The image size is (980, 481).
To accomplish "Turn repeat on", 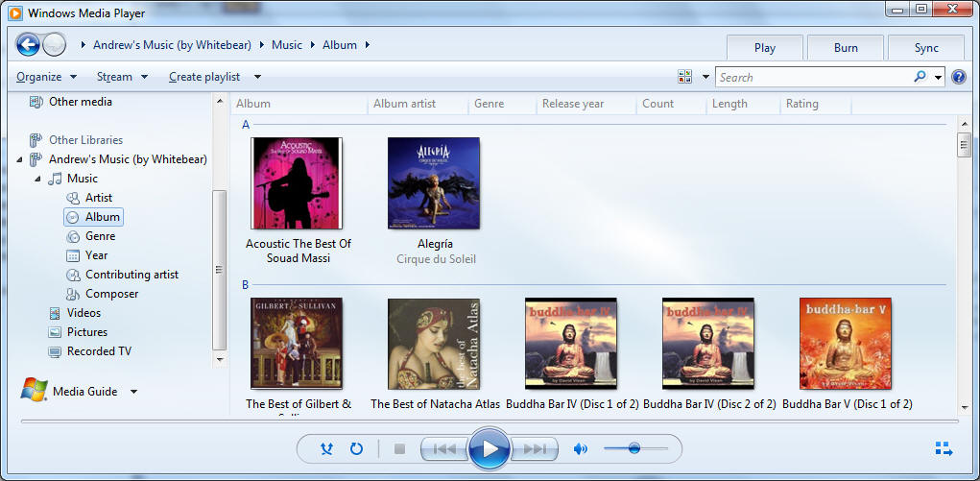I will pos(356,448).
